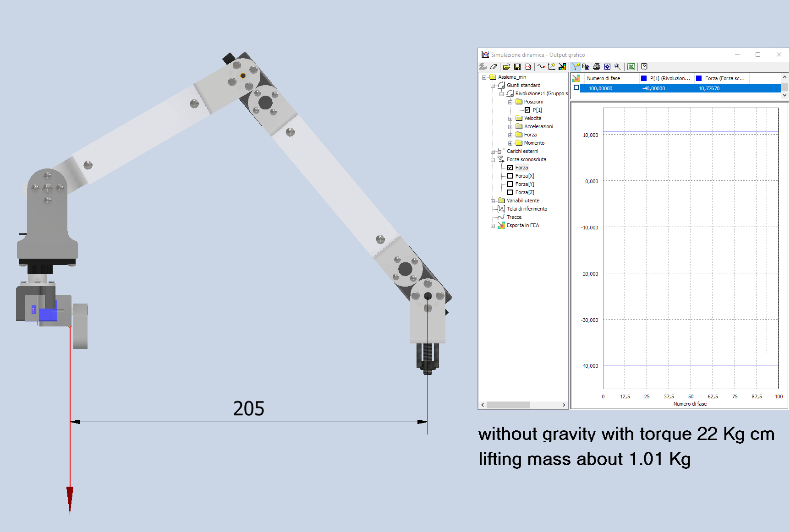Click the P[1] (Rivoluzion... column header

(x=667, y=78)
